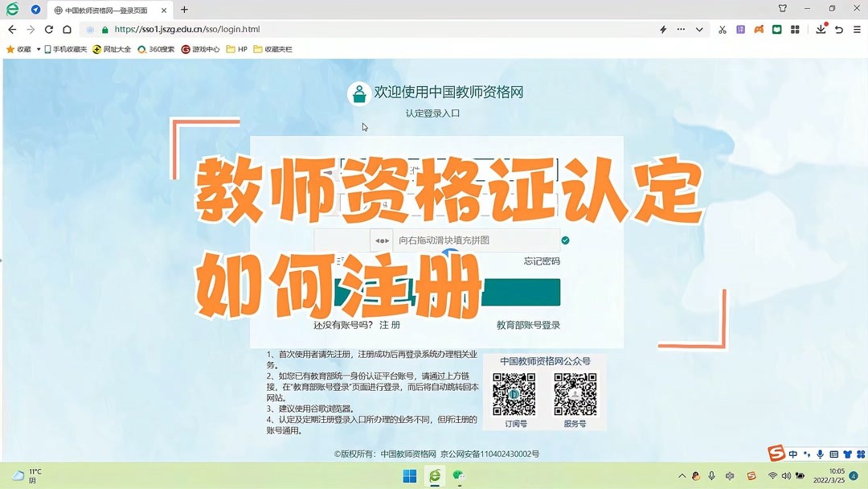Click the lightning speed mode address bar icon

(663, 29)
